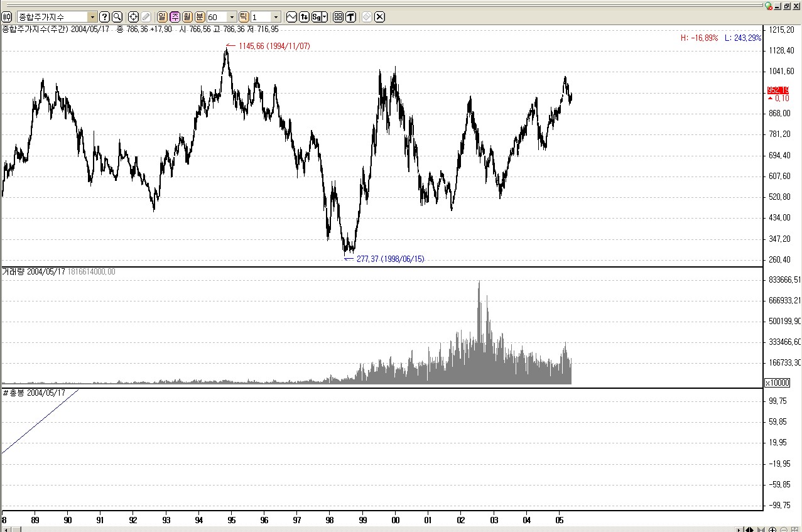Select the line chart type icon

(x=291, y=17)
